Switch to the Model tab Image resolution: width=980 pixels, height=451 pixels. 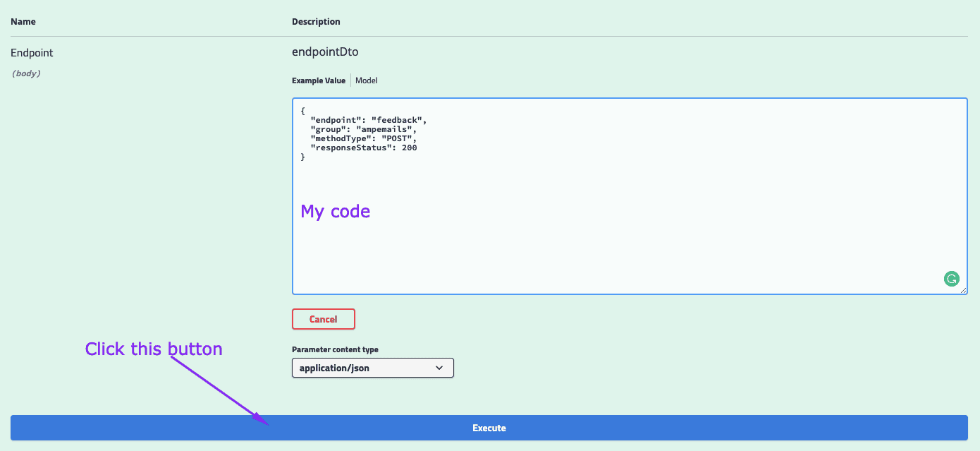pos(366,80)
